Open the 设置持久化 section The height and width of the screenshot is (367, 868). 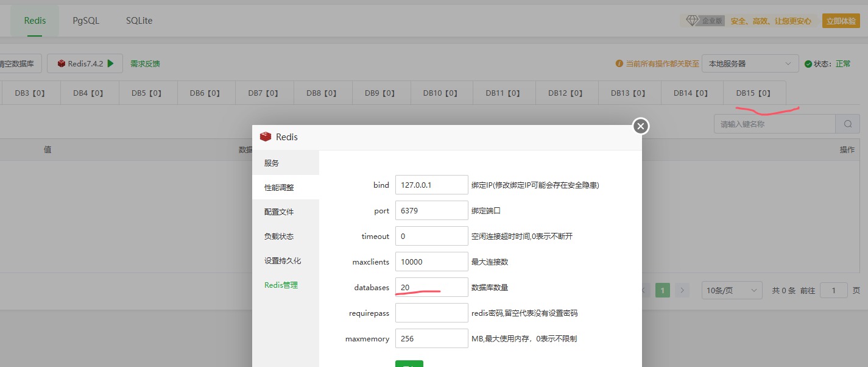coord(286,260)
